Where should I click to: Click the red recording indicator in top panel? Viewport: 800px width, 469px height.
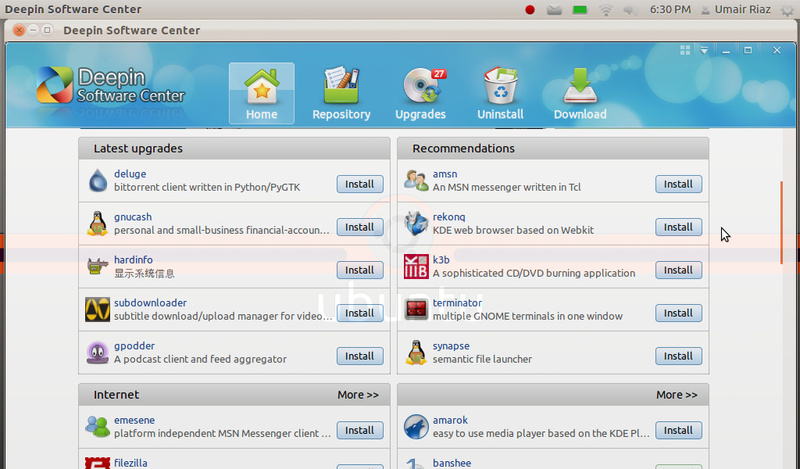click(x=530, y=10)
